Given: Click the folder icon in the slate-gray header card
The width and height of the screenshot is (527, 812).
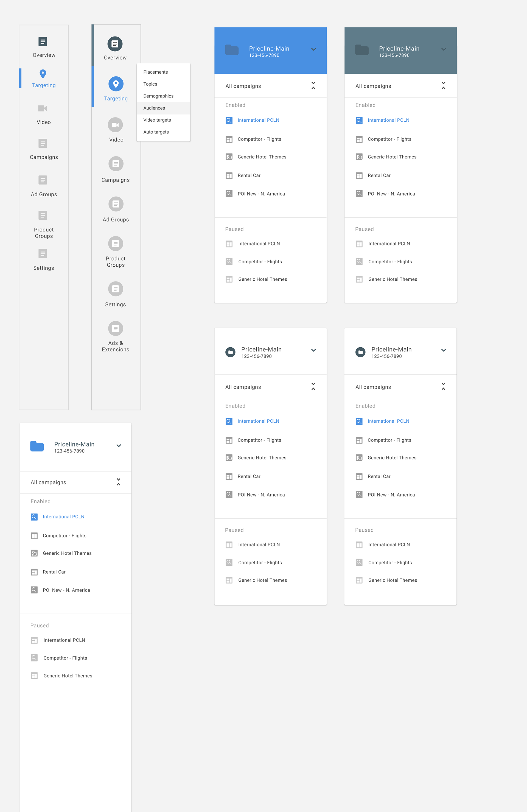Looking at the screenshot, I should [362, 50].
